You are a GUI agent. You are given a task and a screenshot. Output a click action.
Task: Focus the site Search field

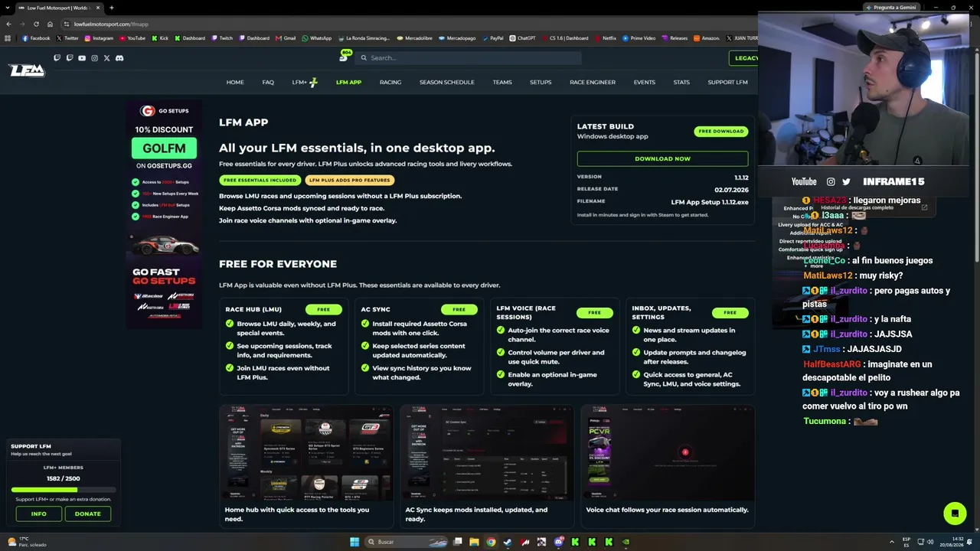click(x=467, y=58)
